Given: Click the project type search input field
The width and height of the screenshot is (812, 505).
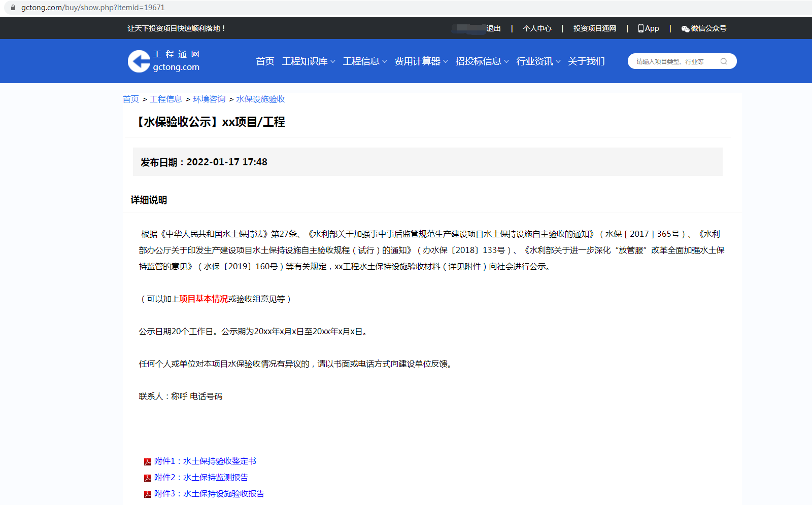Looking at the screenshot, I should [674, 61].
